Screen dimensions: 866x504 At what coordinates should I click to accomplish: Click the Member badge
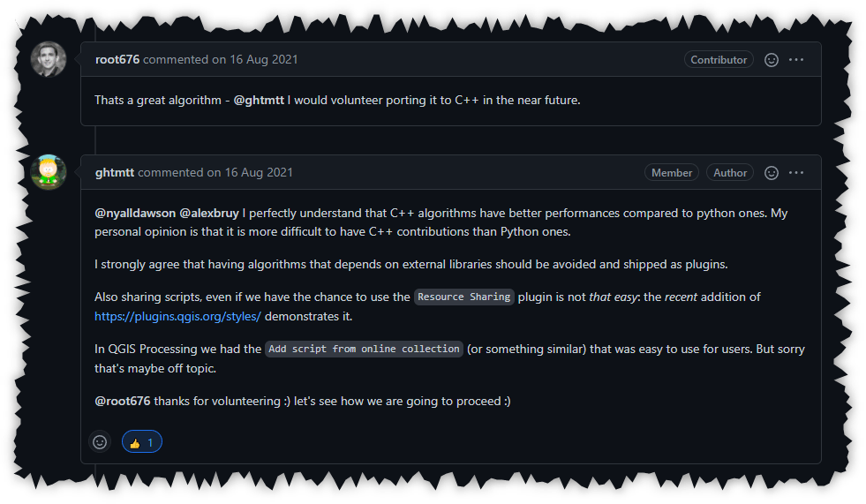tap(672, 173)
